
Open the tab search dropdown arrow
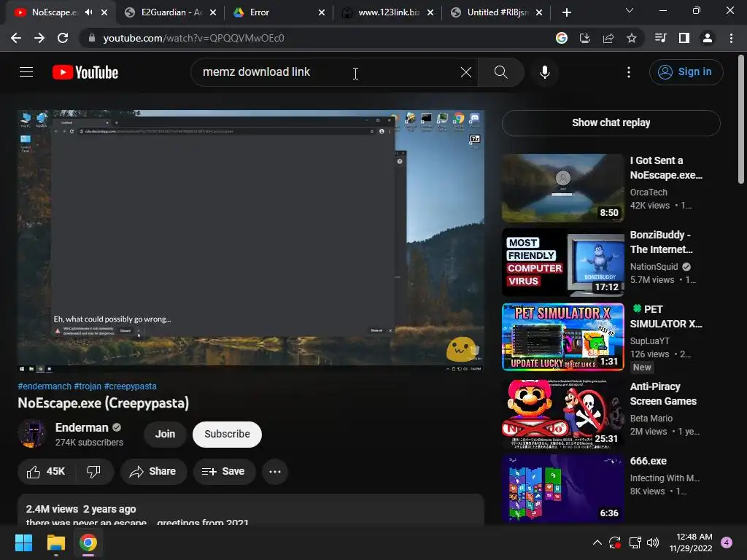[x=630, y=10]
